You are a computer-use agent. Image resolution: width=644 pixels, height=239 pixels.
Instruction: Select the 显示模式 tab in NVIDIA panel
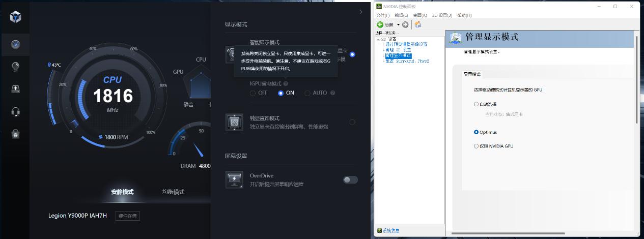click(472, 74)
